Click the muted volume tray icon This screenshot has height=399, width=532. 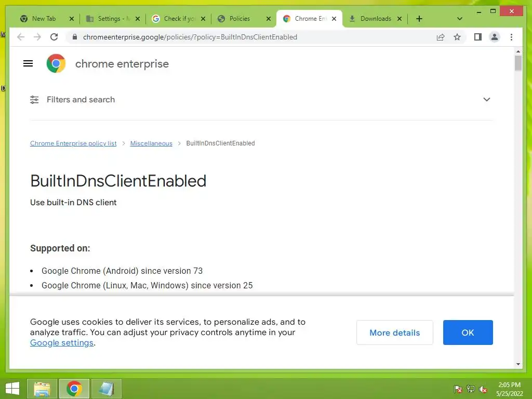tap(483, 389)
